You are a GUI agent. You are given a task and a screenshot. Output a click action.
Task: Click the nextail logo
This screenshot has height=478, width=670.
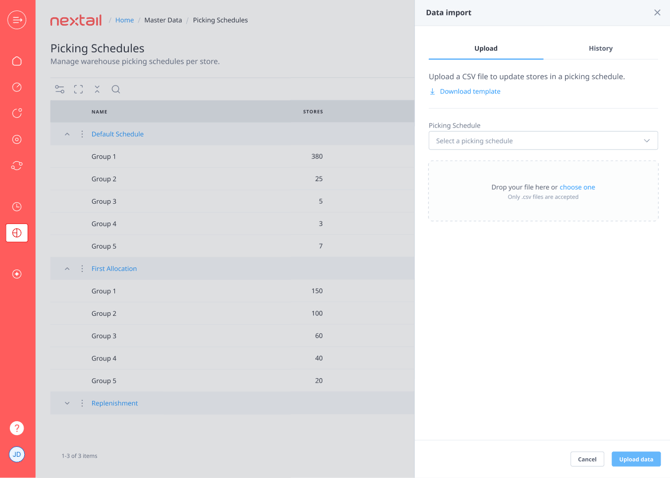[76, 20]
